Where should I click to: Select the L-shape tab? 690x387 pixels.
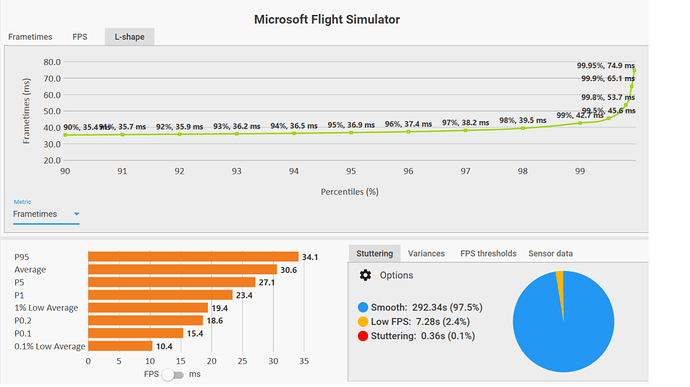click(x=129, y=37)
